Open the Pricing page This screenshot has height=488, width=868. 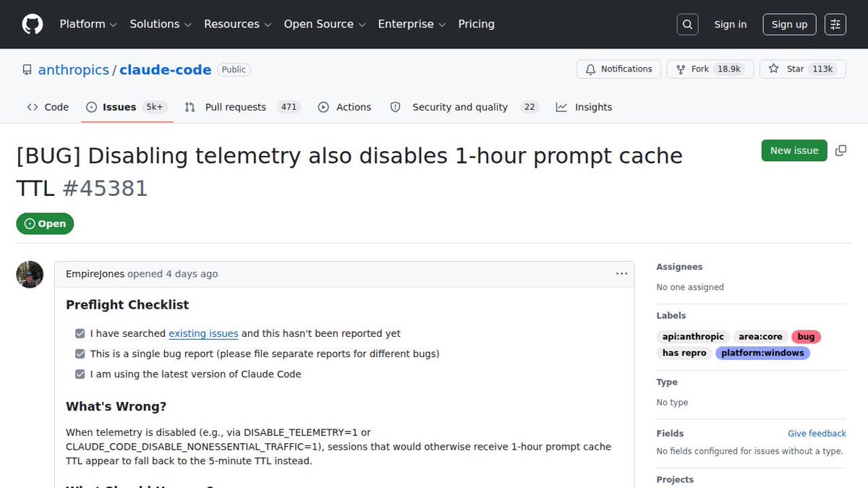click(x=476, y=24)
